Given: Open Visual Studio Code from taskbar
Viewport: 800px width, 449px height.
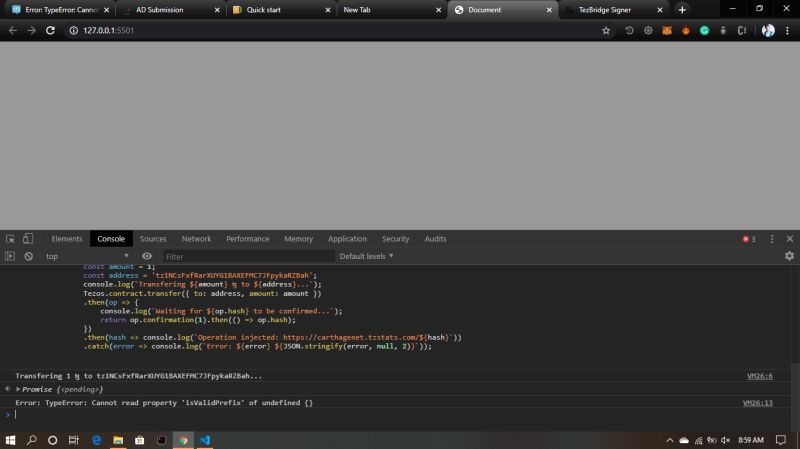Looking at the screenshot, I should [205, 440].
